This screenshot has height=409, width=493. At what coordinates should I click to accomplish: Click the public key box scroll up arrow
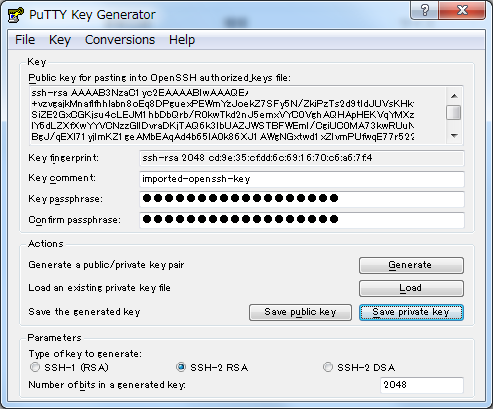pos(454,96)
